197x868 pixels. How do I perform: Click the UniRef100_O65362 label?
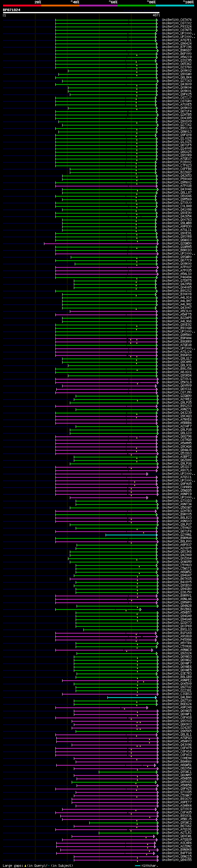(x=177, y=64)
